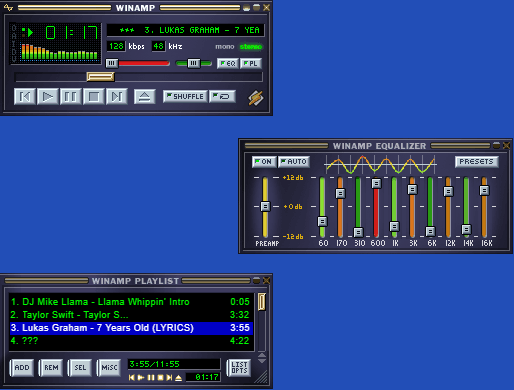Open the playlist LIST OPTS menu
This screenshot has width=514, height=390.
239,368
